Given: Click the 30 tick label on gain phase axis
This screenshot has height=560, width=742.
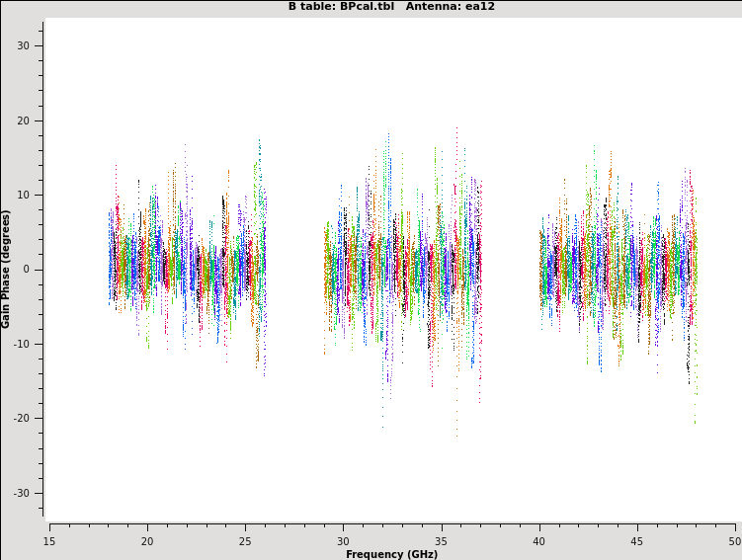Looking at the screenshot, I should tap(24, 46).
